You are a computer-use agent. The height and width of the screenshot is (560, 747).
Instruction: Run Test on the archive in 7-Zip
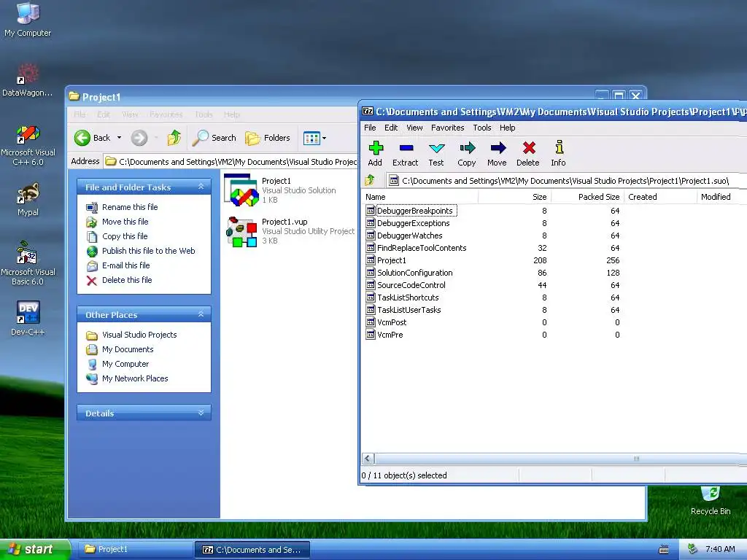point(436,154)
